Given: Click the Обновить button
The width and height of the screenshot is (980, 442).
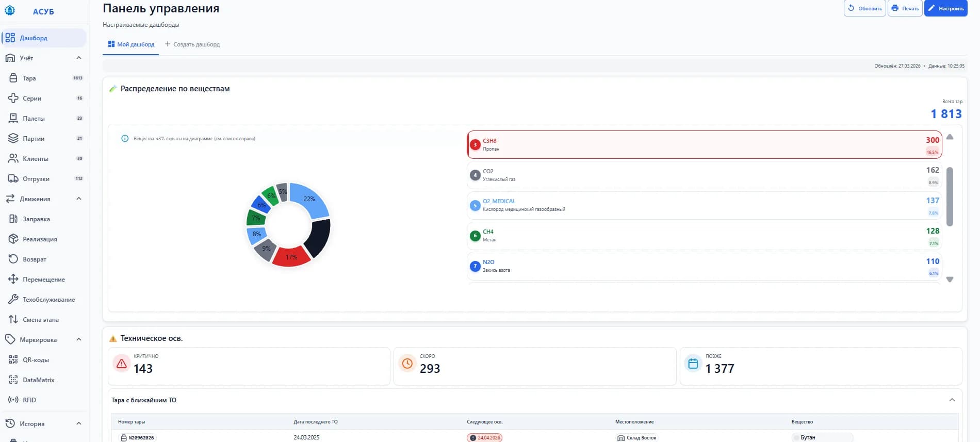Looking at the screenshot, I should (865, 8).
